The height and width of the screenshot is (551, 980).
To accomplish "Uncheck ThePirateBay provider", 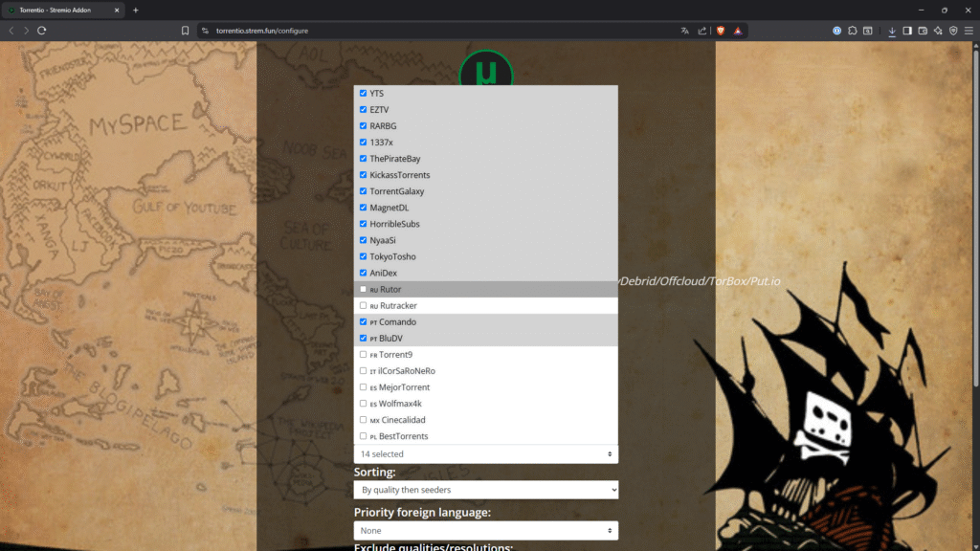I will point(363,159).
